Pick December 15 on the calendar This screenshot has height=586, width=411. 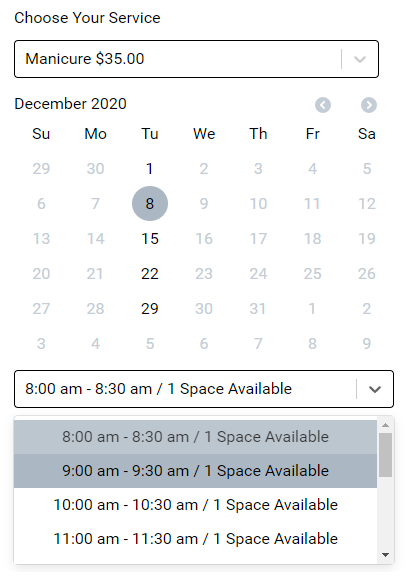pyautogui.click(x=150, y=238)
